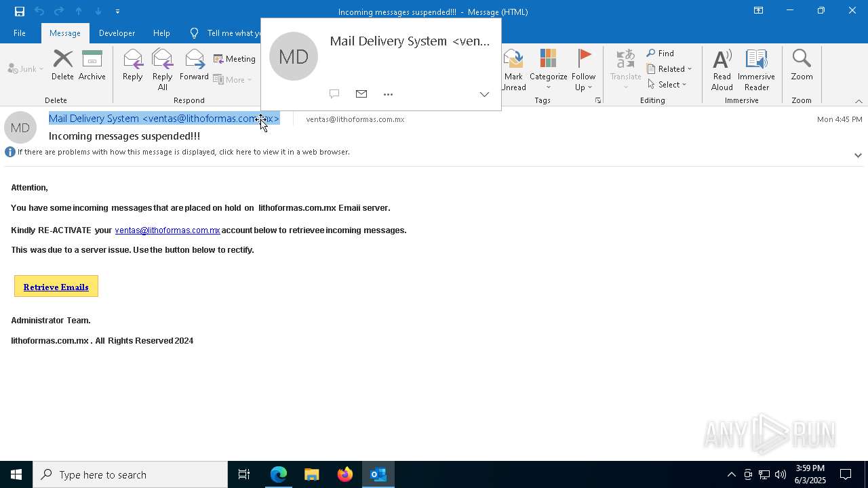Open Ribbon Display Options

pos(758,11)
